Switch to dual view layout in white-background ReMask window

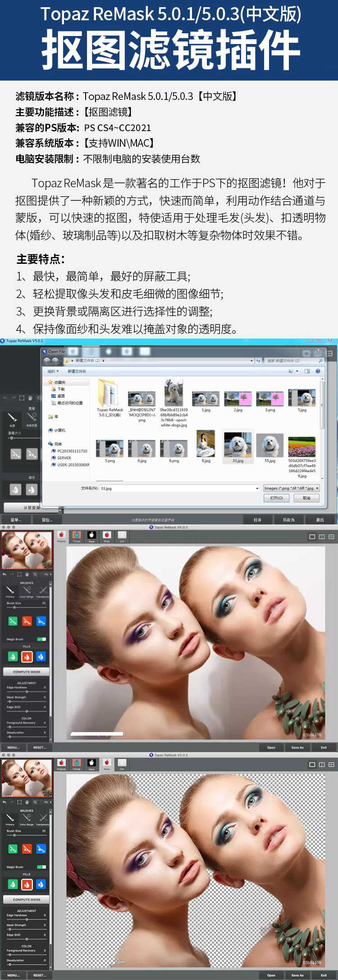coord(322,537)
